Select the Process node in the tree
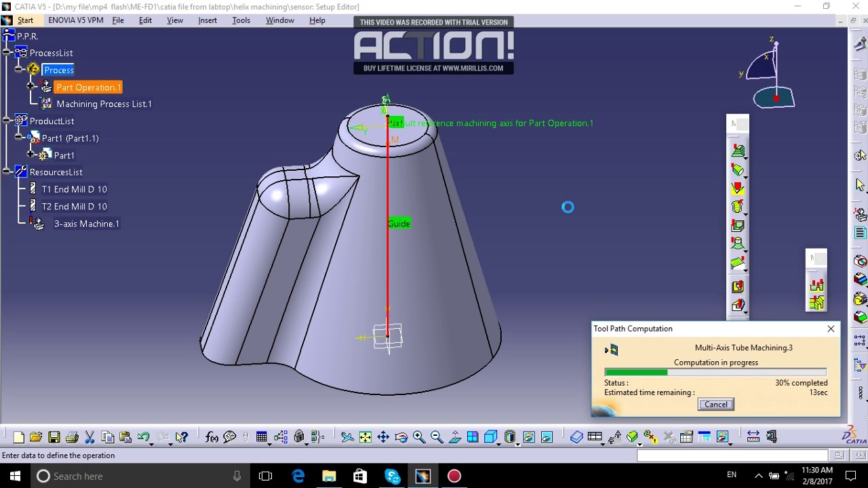This screenshot has height=488, width=868. click(x=58, y=70)
